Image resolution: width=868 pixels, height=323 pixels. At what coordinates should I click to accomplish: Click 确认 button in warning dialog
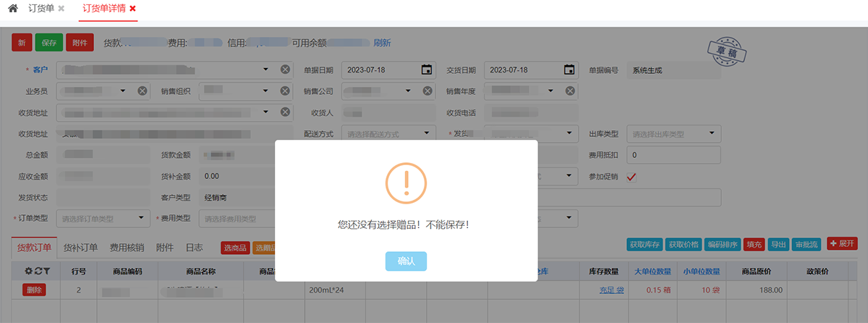point(406,261)
